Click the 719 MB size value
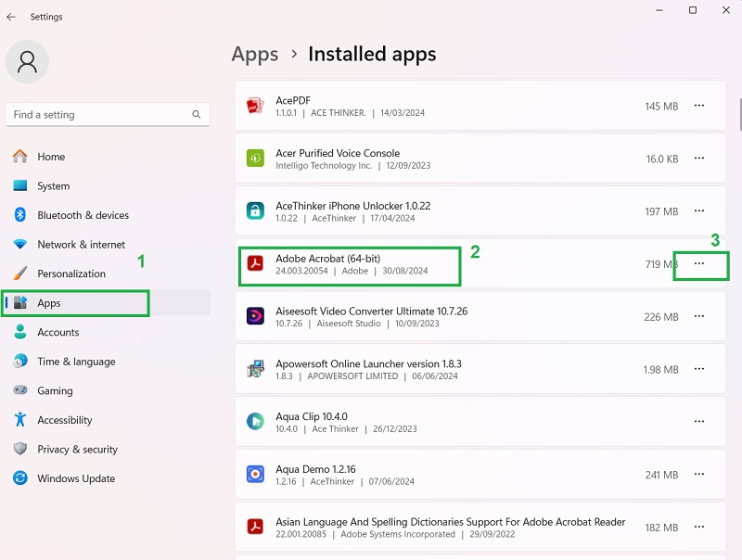Viewport: 742px width, 560px height. coord(661,264)
